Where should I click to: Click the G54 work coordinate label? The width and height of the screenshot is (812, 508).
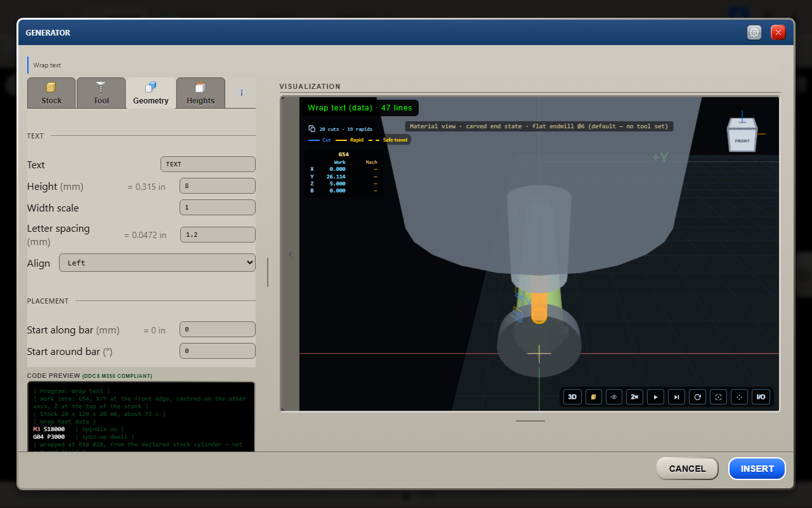point(343,154)
